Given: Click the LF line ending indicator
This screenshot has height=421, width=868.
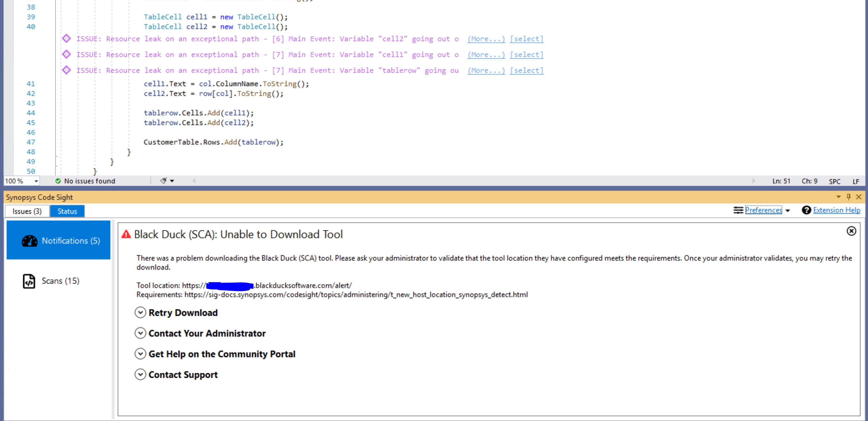Looking at the screenshot, I should [x=856, y=181].
